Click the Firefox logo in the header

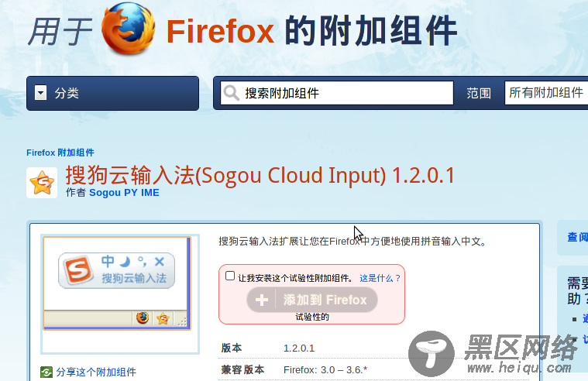[x=129, y=29]
